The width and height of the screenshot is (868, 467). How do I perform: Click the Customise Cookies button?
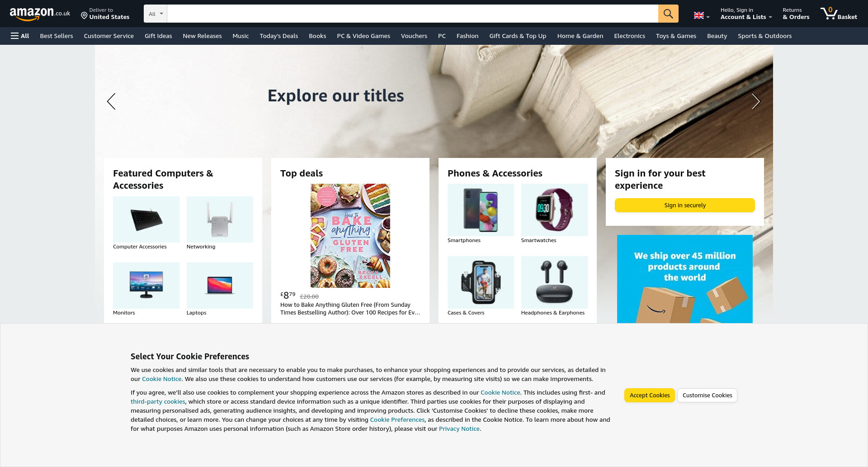pos(707,395)
